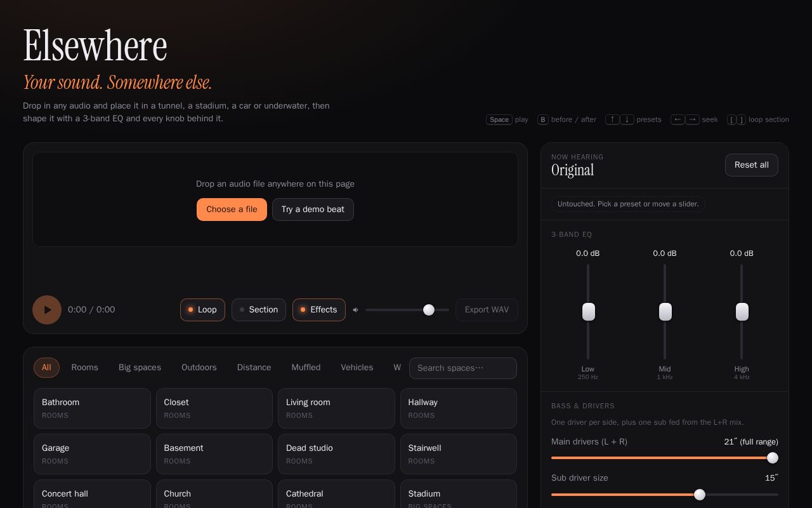Click the 0:00 / 0:00 time readout
The image size is (812, 508).
tap(91, 310)
